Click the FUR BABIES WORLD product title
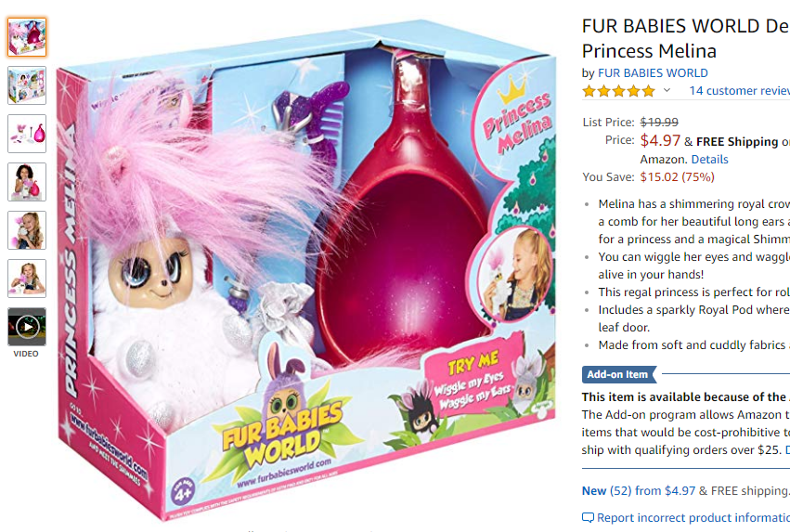This screenshot has width=790, height=532. [686, 38]
